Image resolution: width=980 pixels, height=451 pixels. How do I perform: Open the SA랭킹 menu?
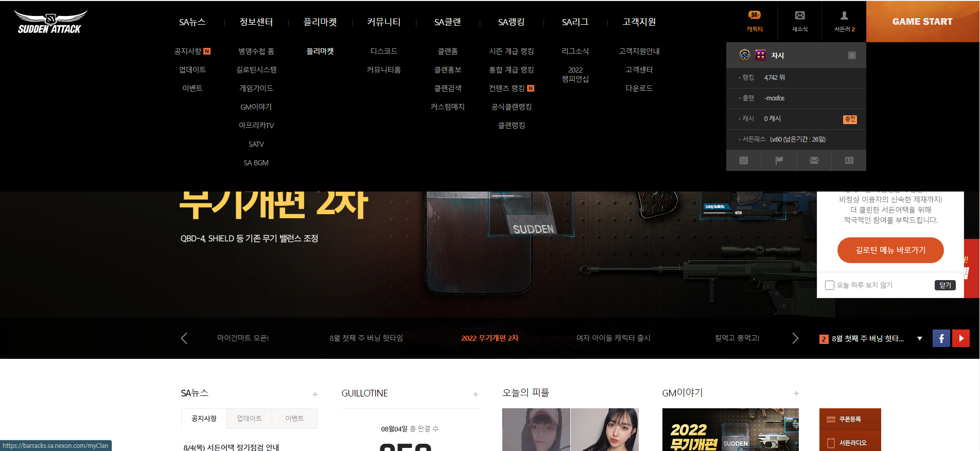click(511, 22)
